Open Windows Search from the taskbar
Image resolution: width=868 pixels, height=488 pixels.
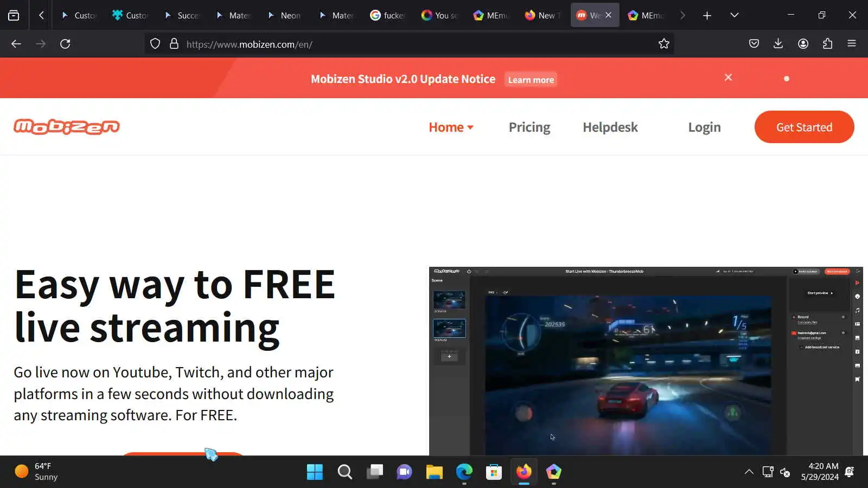344,472
